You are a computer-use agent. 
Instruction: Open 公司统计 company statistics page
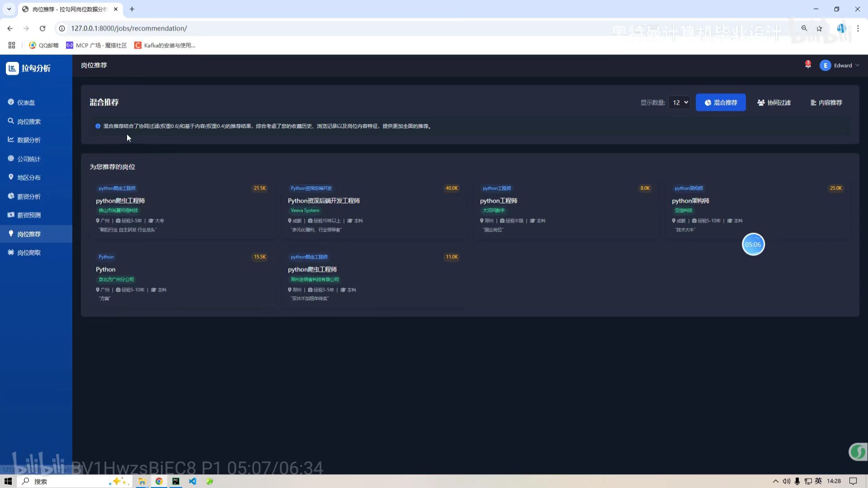click(x=28, y=159)
